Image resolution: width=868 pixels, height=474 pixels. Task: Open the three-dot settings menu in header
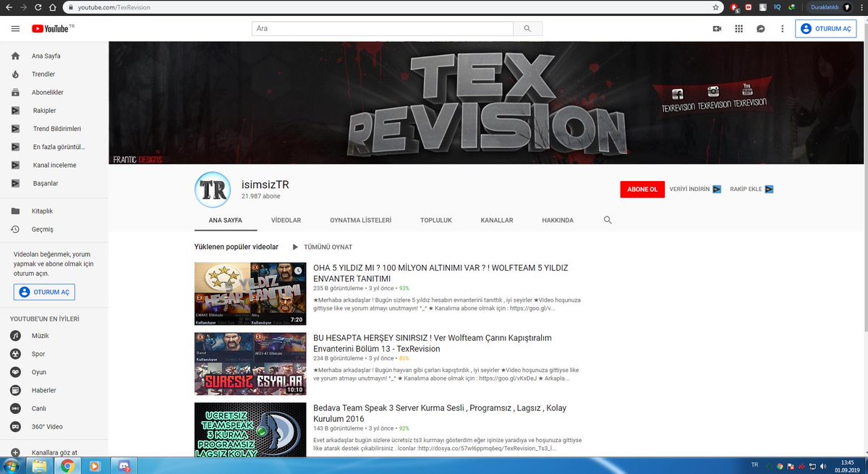tap(782, 28)
